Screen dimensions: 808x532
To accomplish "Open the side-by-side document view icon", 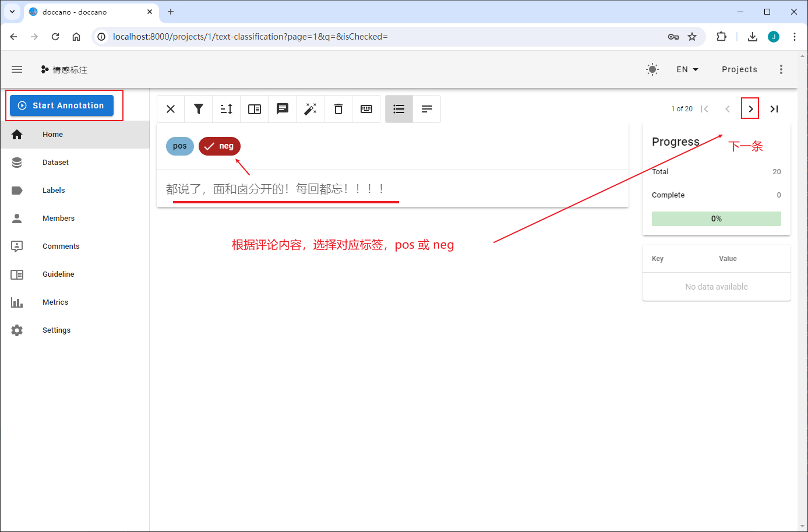I will click(x=254, y=108).
